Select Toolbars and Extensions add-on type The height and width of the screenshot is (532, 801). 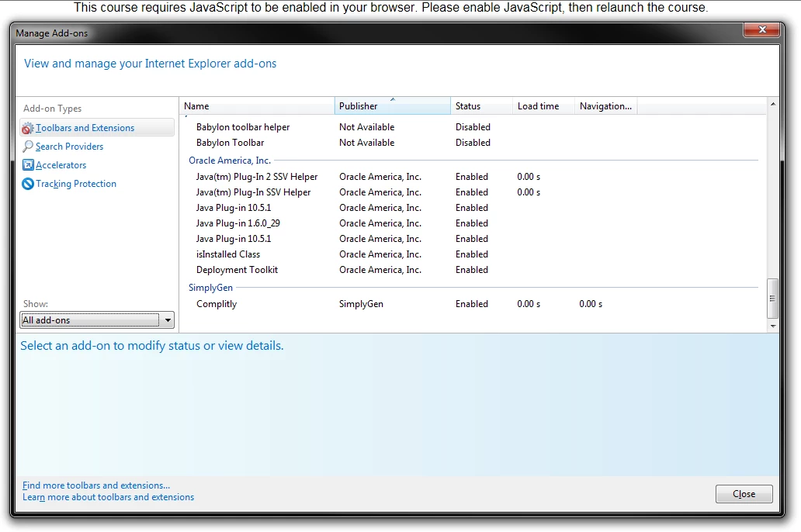click(97, 128)
